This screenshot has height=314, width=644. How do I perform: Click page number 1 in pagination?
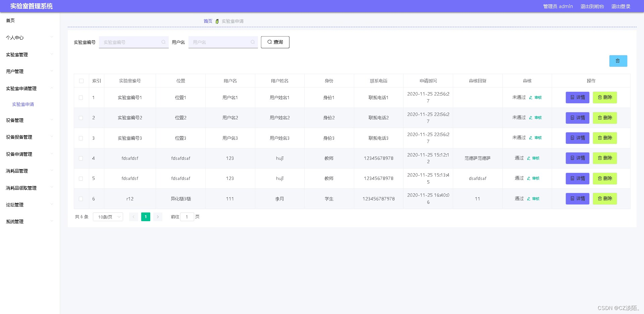point(146,217)
